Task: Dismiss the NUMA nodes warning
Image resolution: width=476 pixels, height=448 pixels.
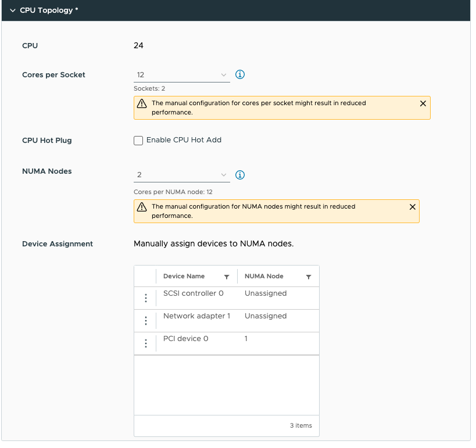Action: pos(413,207)
